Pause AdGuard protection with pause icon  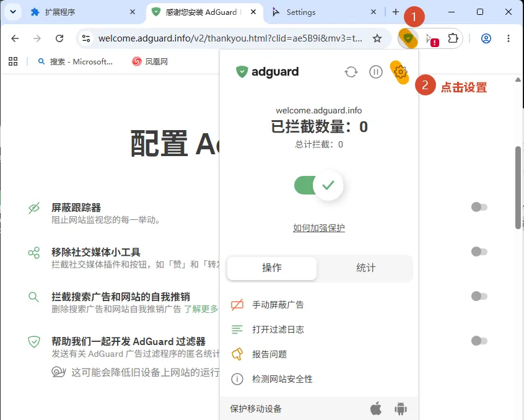375,72
